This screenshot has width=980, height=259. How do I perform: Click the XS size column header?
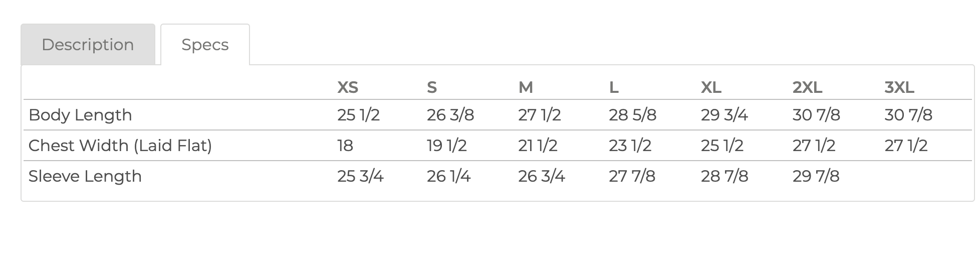348,87
